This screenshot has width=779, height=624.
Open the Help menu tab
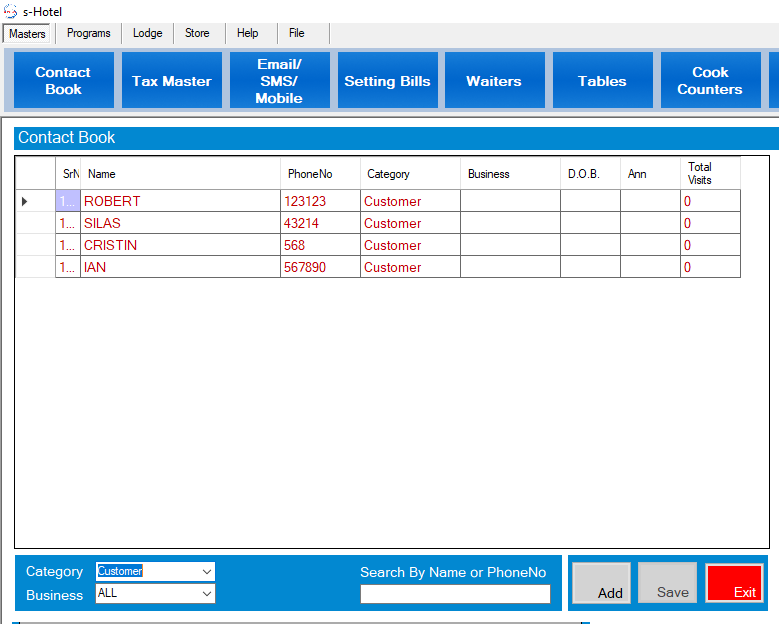point(248,33)
